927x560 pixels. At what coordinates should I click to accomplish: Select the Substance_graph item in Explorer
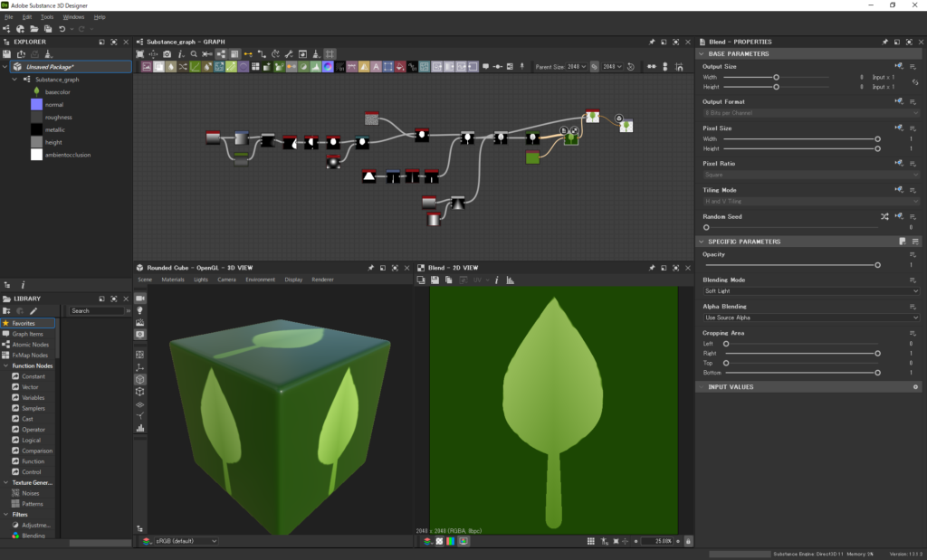point(57,79)
